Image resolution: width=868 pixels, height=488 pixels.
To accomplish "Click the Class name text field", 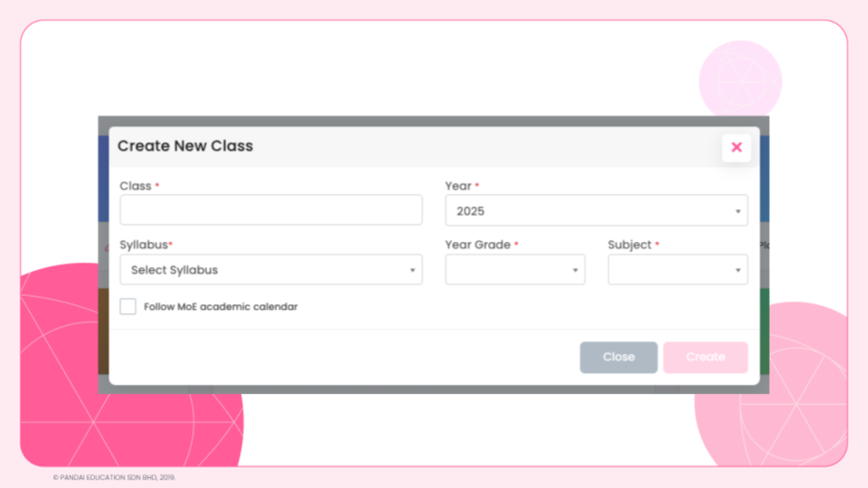I will point(270,210).
